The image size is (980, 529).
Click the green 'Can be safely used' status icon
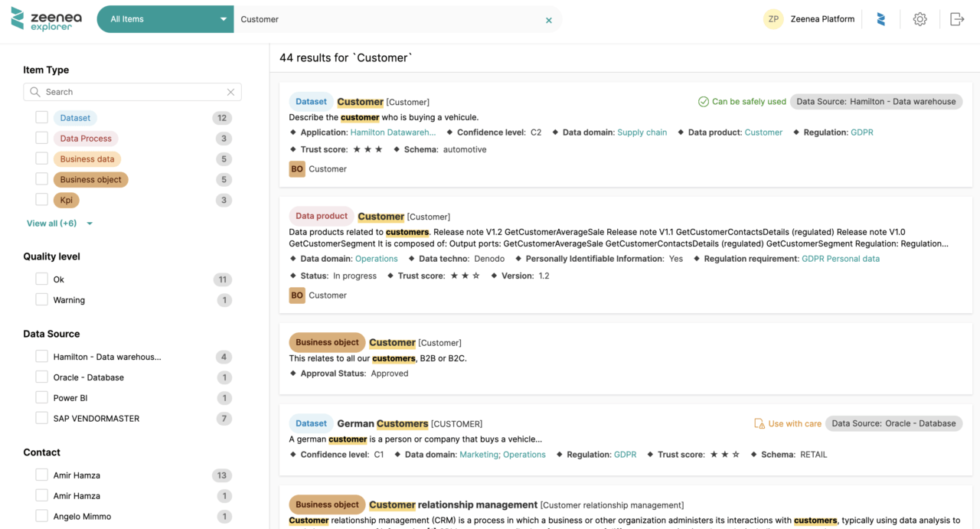(703, 101)
